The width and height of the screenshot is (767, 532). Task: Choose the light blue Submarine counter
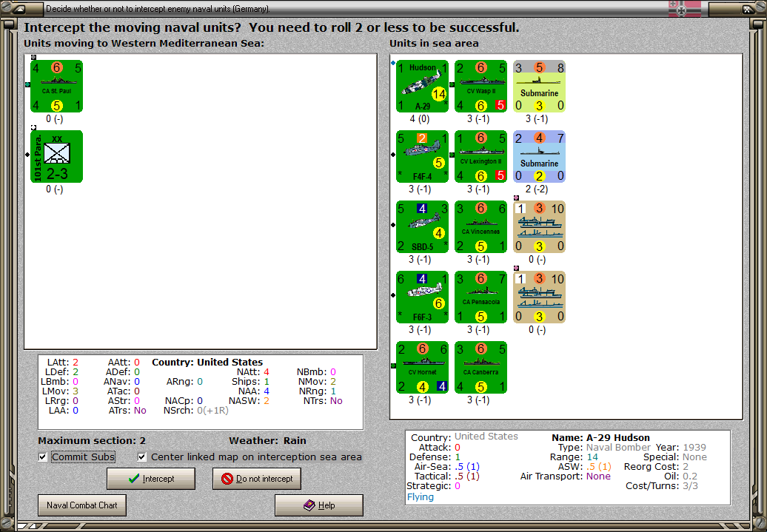click(x=540, y=156)
